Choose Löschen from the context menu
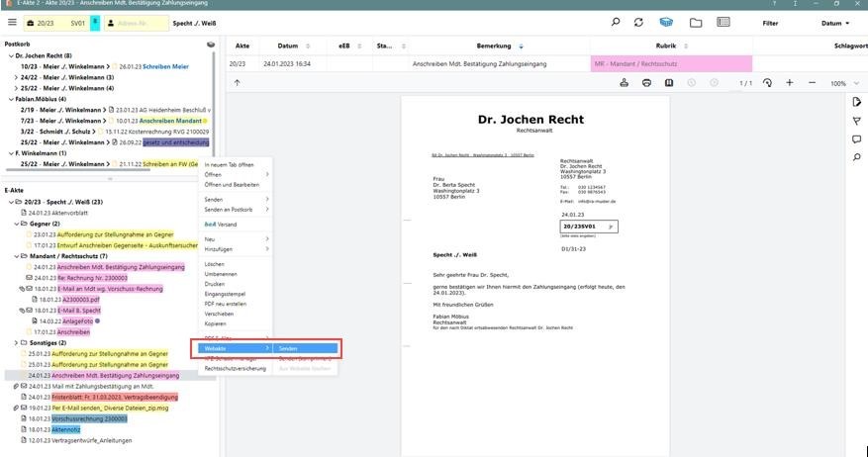Screen dimensions: 868x457 pos(214,265)
